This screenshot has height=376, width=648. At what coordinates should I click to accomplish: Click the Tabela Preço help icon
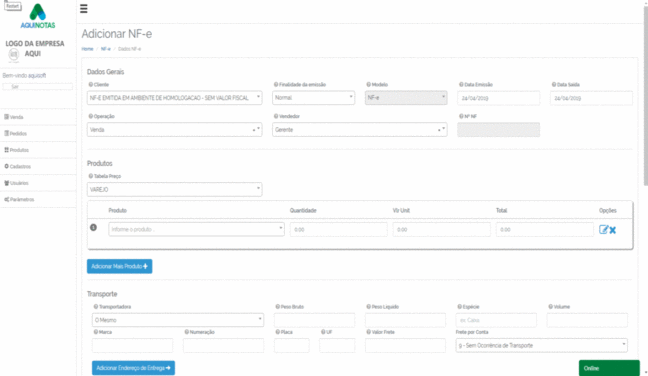[91, 176]
